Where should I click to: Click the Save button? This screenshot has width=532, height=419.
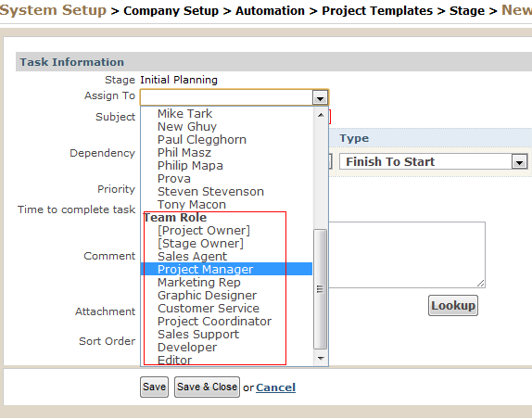pos(155,387)
